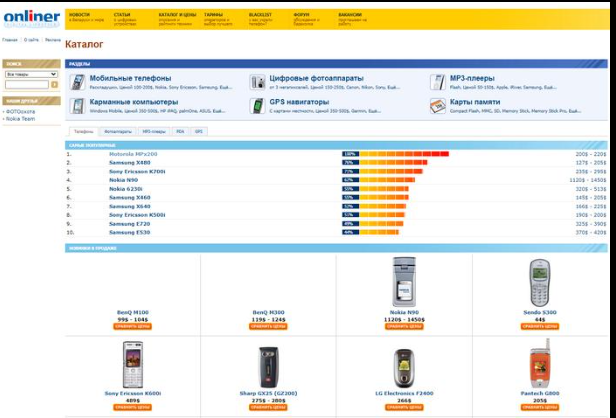Open the Цифровые фотоаппараты heading link

tap(316, 78)
